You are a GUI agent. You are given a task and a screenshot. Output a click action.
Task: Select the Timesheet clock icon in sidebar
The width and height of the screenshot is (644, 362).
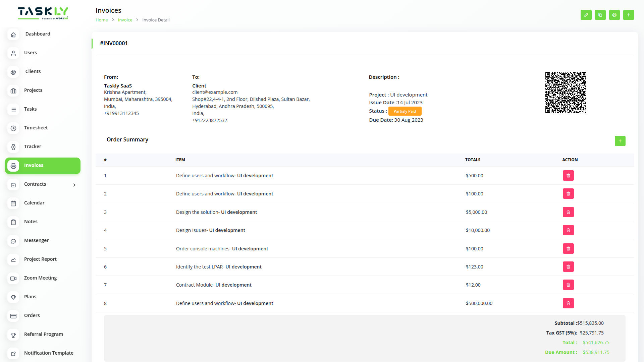(36, 128)
